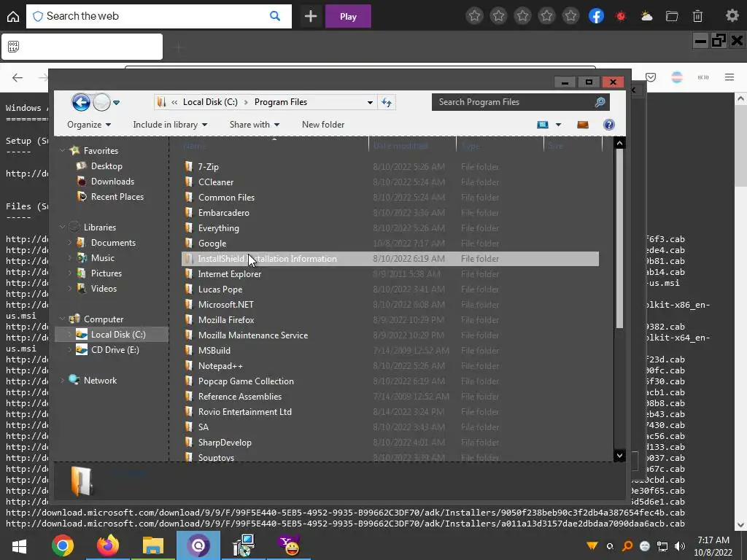Screen dimensions: 747x560
Task: Click the volume speaker tray icon
Action: (x=680, y=545)
